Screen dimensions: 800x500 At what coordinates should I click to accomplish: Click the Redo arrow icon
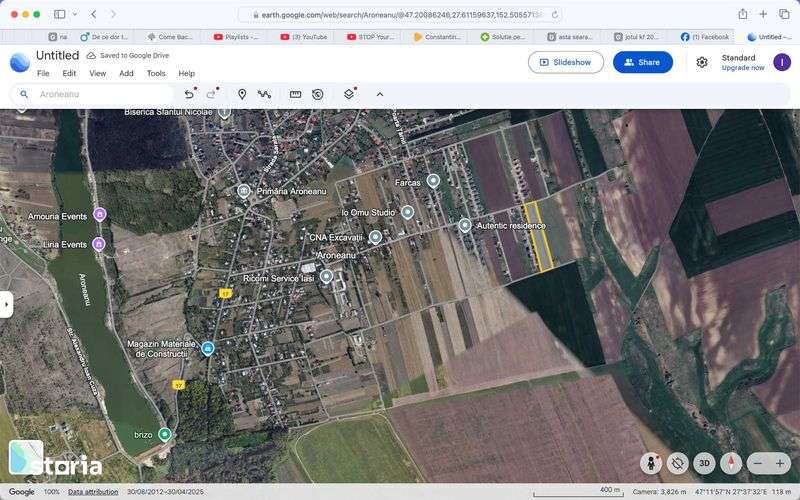point(211,94)
